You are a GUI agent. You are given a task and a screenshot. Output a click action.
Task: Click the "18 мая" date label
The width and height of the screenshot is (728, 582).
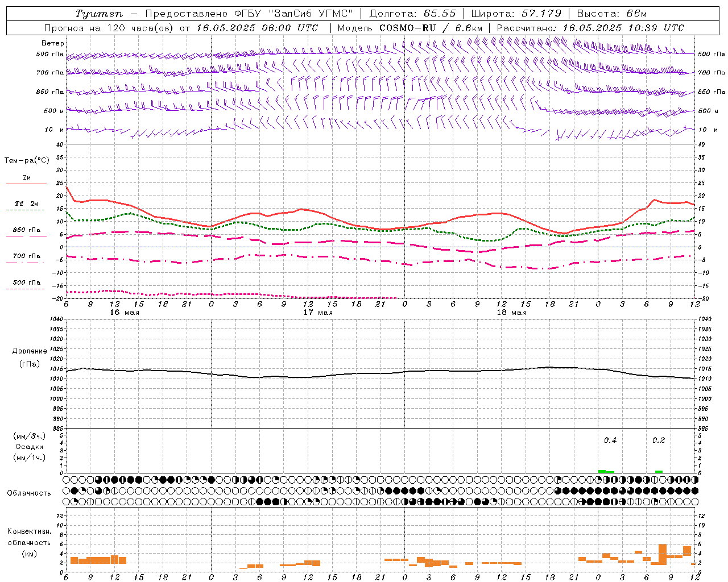pos(511,313)
